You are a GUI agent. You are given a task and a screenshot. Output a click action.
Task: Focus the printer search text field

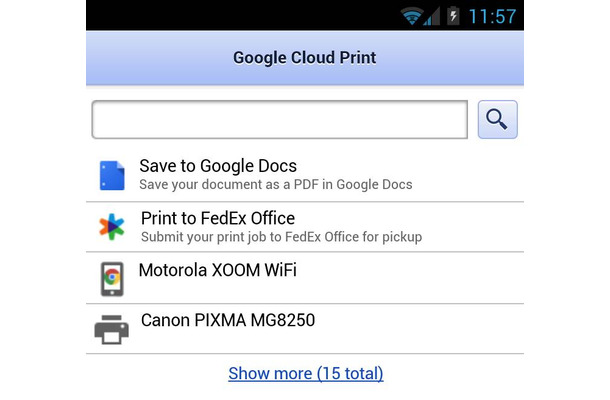pos(280,119)
